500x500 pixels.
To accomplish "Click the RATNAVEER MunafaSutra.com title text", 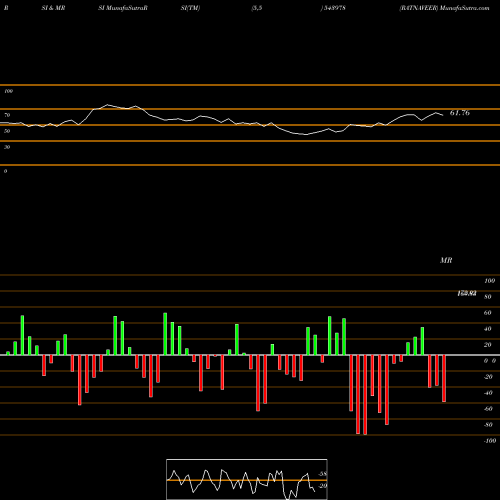I will pyautogui.click(x=444, y=8).
